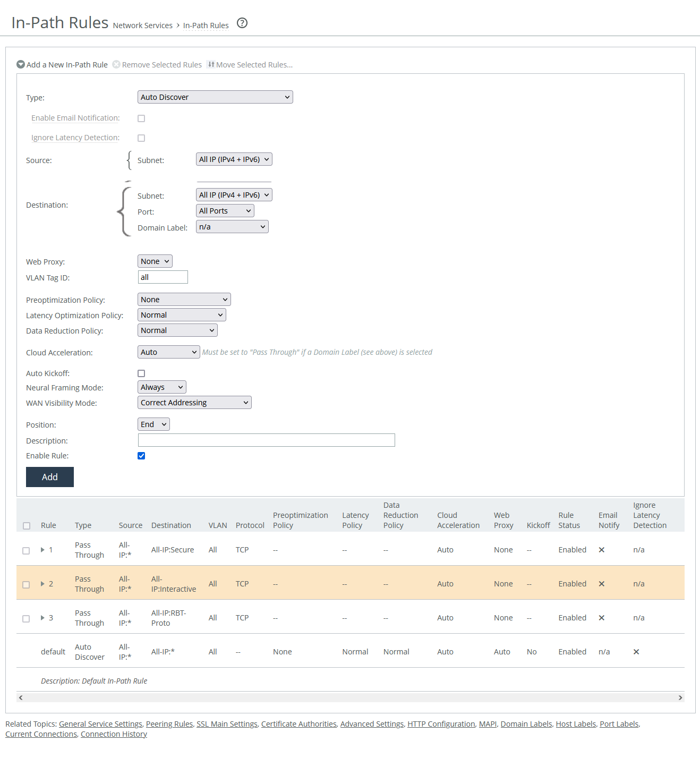The height and width of the screenshot is (758, 700).
Task: Enable the Auto Kickoff checkbox
Action: pyautogui.click(x=141, y=373)
